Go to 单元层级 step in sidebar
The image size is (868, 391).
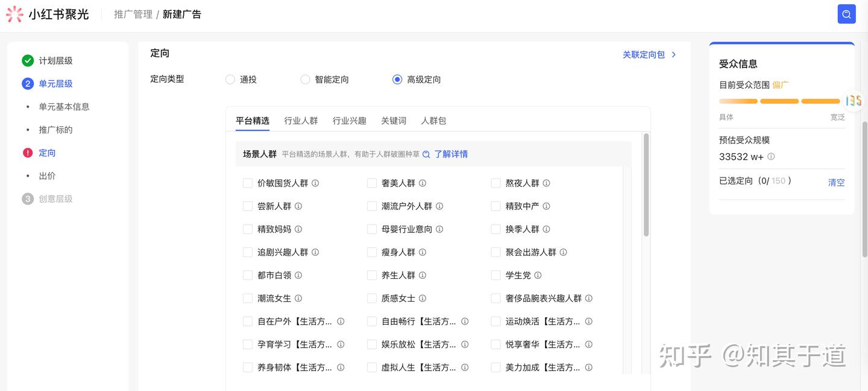click(x=55, y=84)
